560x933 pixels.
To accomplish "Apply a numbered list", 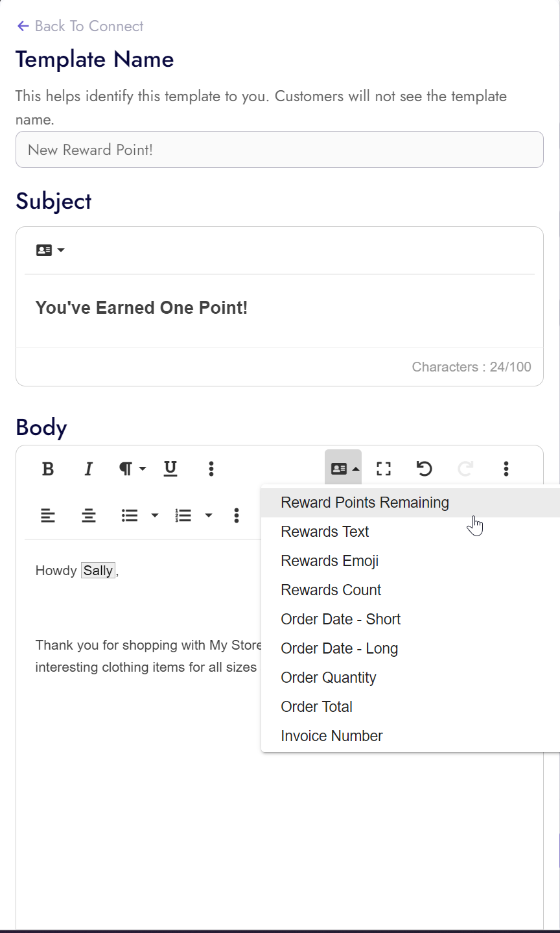I will click(183, 515).
